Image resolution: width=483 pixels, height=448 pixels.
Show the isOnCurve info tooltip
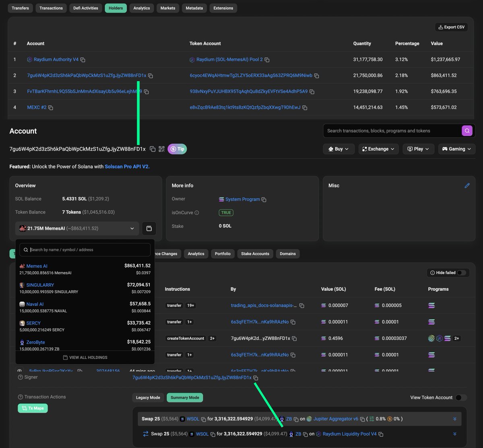tap(197, 213)
